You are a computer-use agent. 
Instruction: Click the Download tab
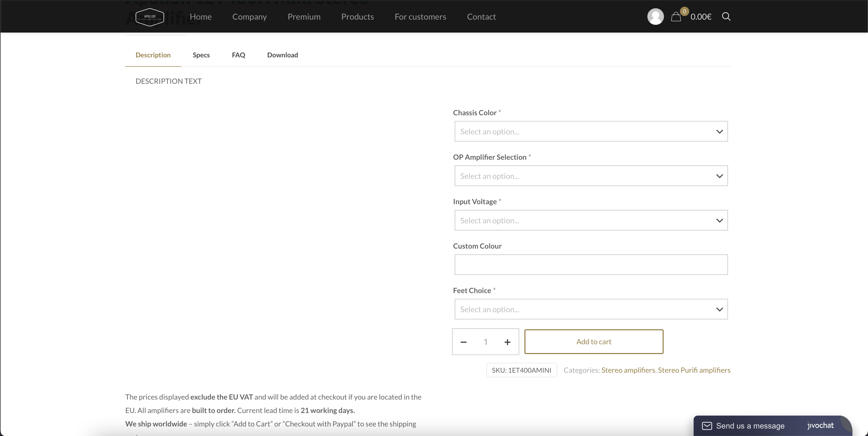[282, 55]
